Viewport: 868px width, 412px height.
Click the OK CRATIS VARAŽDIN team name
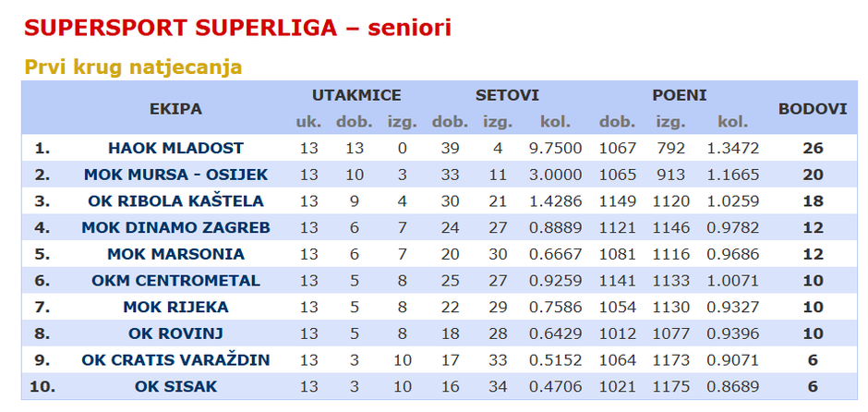click(175, 360)
